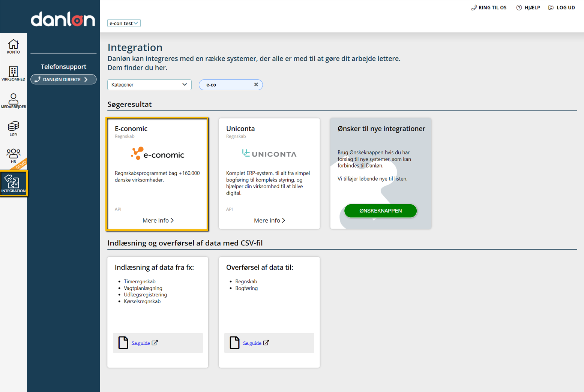Expand the Kategorier dropdown

149,85
